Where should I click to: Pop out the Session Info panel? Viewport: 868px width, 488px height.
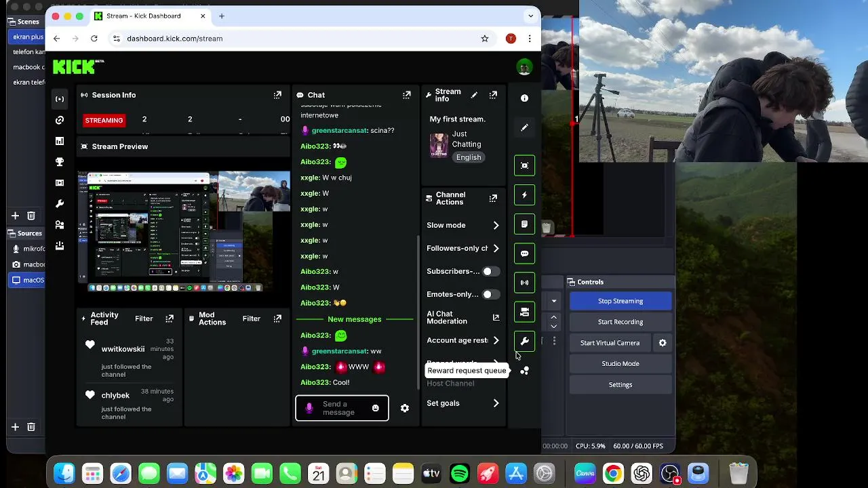(277, 95)
